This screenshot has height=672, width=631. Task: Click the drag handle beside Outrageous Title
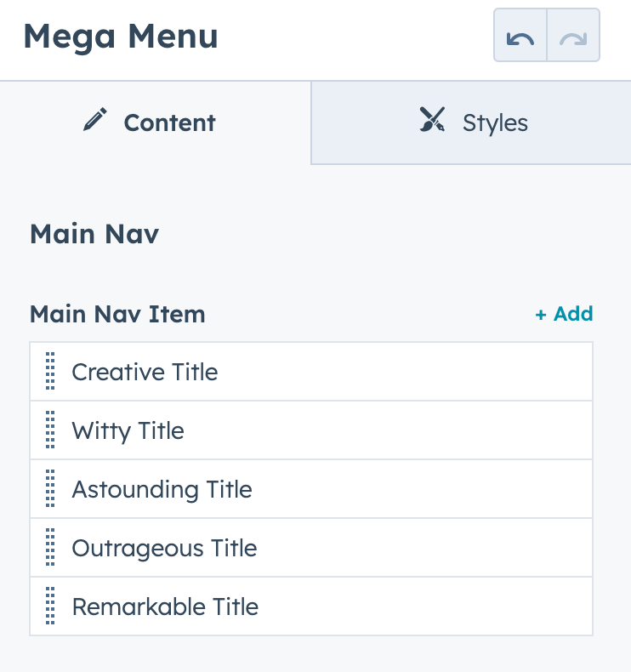50,548
